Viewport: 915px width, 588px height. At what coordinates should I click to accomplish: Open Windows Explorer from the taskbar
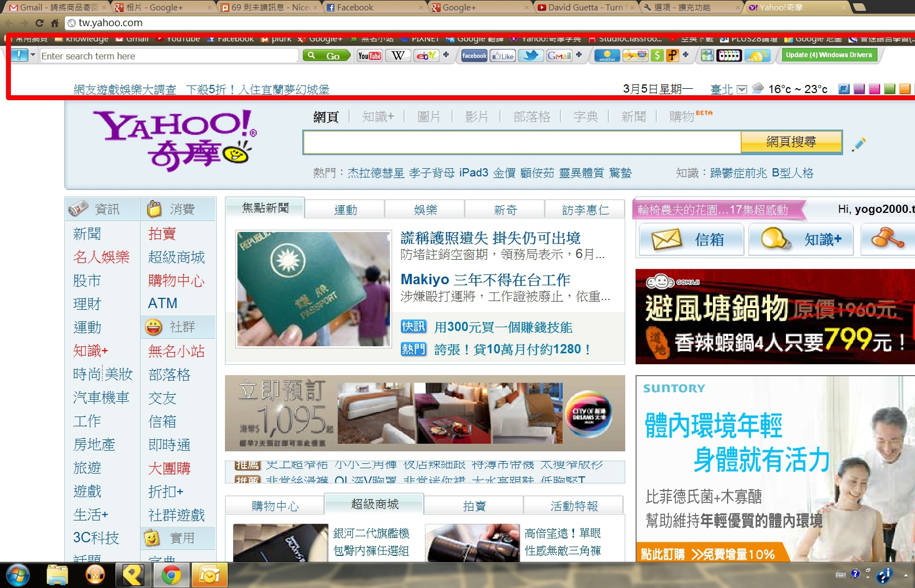57,575
